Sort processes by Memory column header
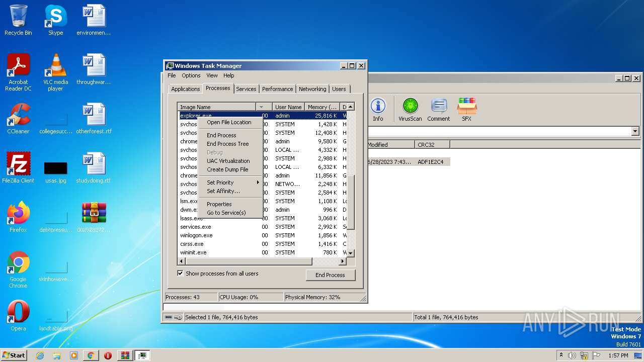 [x=323, y=107]
